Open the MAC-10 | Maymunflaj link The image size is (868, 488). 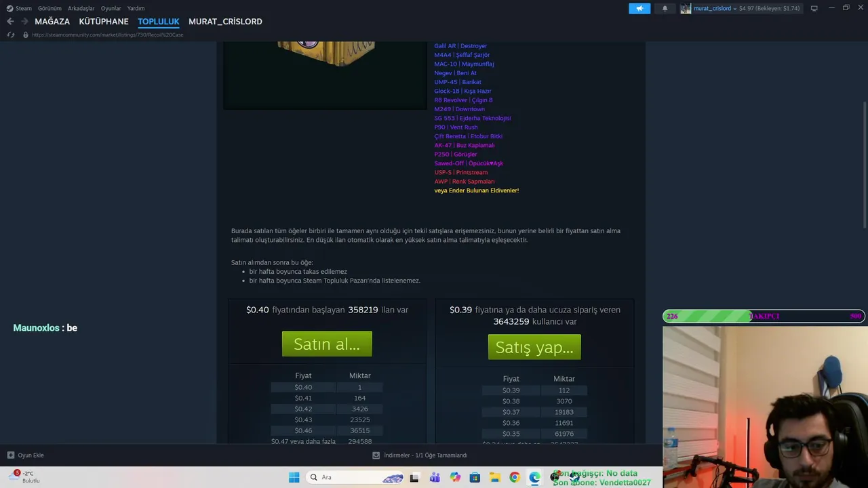[x=464, y=64]
